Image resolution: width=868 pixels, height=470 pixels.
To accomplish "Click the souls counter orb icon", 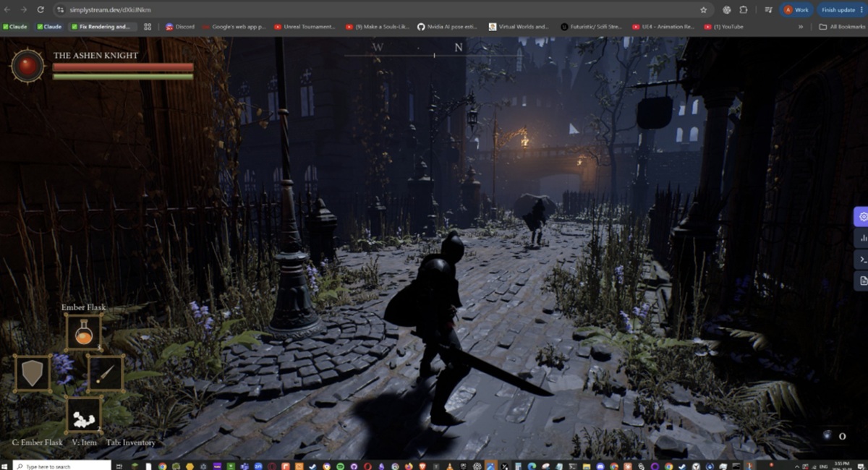I will coord(827,435).
